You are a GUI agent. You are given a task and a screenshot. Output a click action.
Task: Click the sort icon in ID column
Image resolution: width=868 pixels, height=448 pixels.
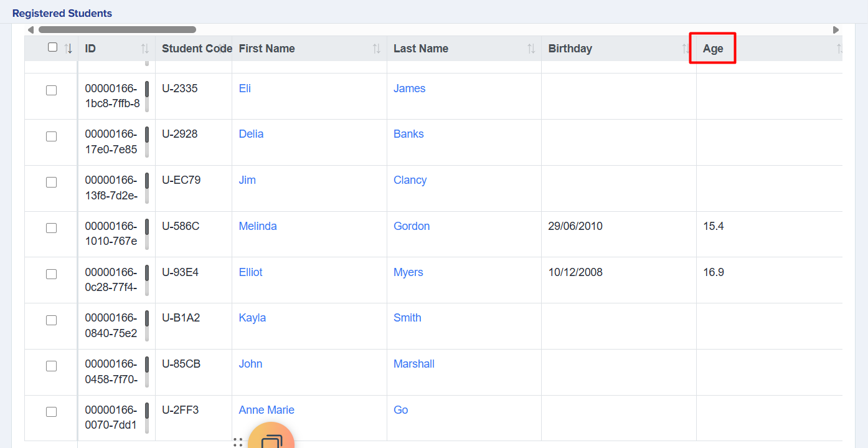(x=144, y=49)
